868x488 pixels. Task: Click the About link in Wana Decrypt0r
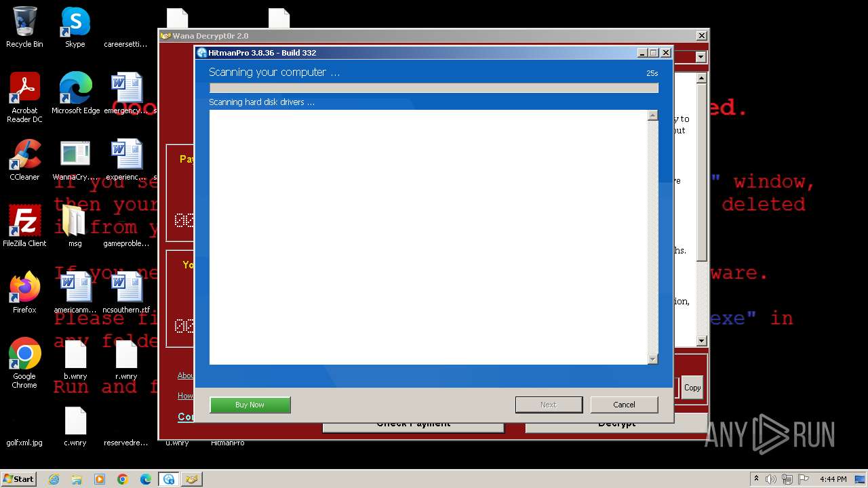tap(186, 375)
